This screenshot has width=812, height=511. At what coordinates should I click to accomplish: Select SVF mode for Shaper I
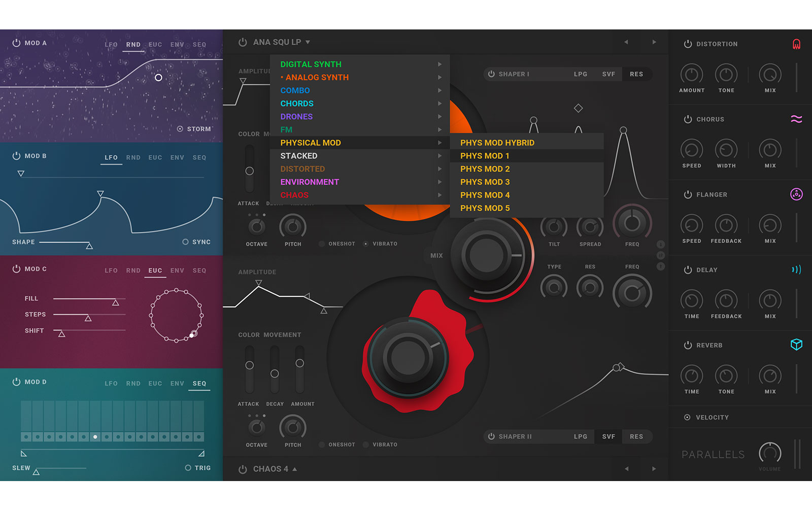tap(608, 74)
